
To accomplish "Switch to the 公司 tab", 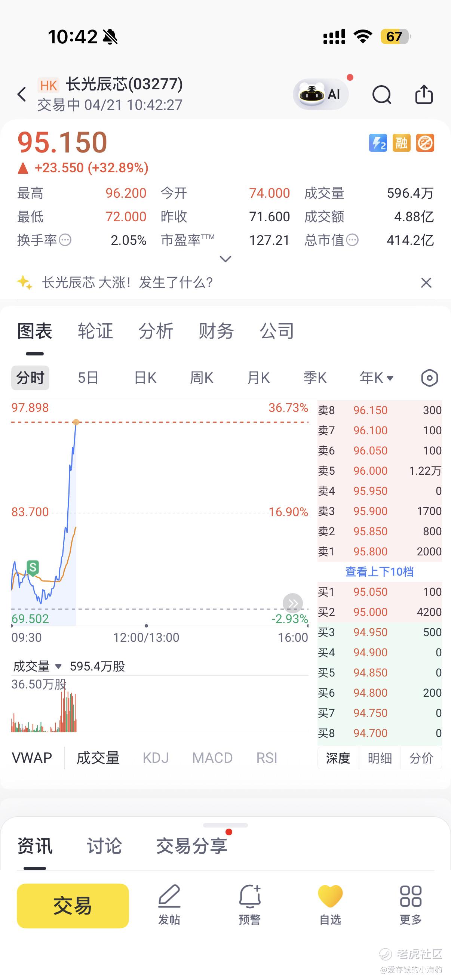I will click(x=277, y=331).
